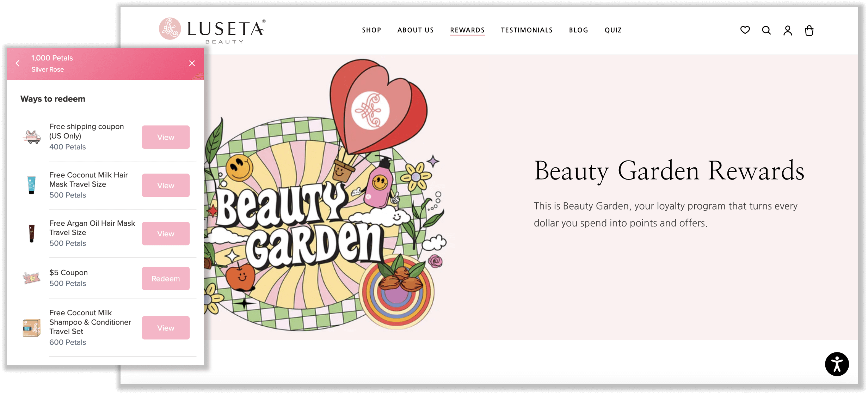View the Free Argan Oil Hair Mask

166,233
